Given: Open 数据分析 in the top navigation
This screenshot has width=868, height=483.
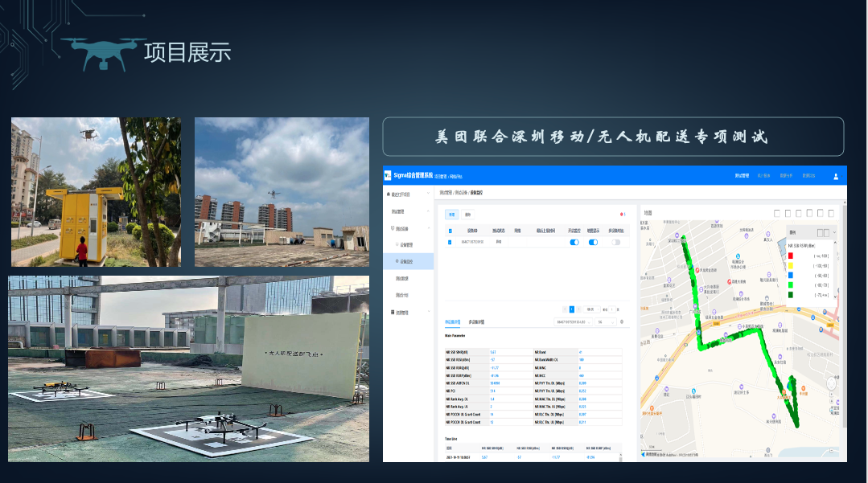Looking at the screenshot, I should (786, 176).
